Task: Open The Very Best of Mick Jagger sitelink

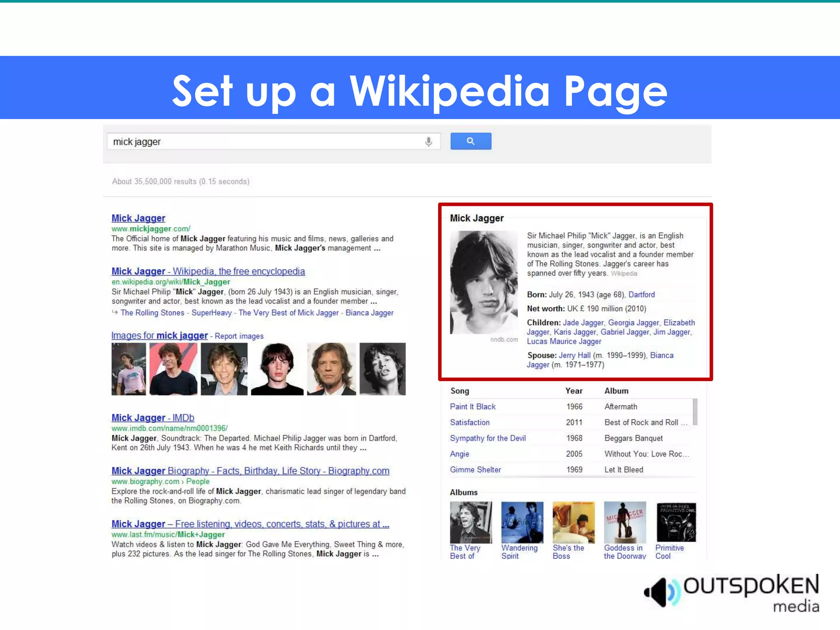Action: coord(289,313)
